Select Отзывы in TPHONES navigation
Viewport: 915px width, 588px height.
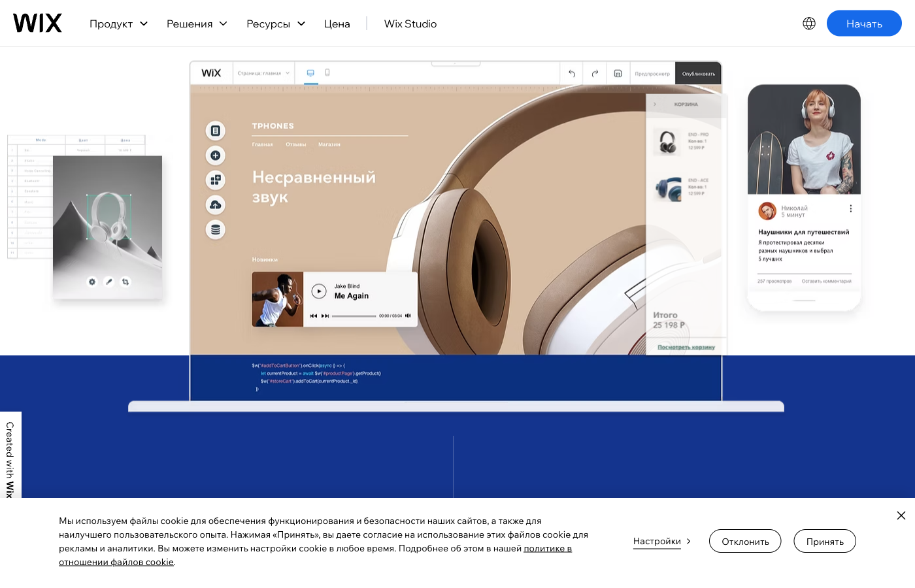(296, 144)
